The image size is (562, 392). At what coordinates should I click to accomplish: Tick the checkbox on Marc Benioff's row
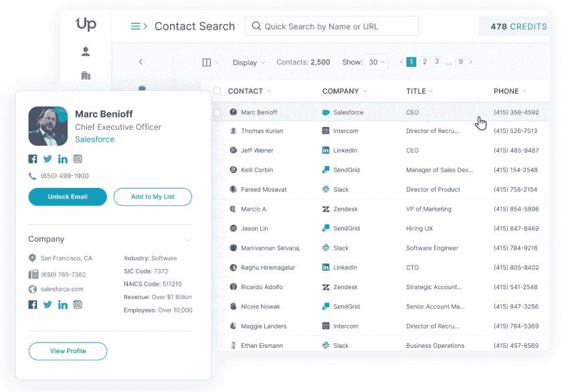217,113
